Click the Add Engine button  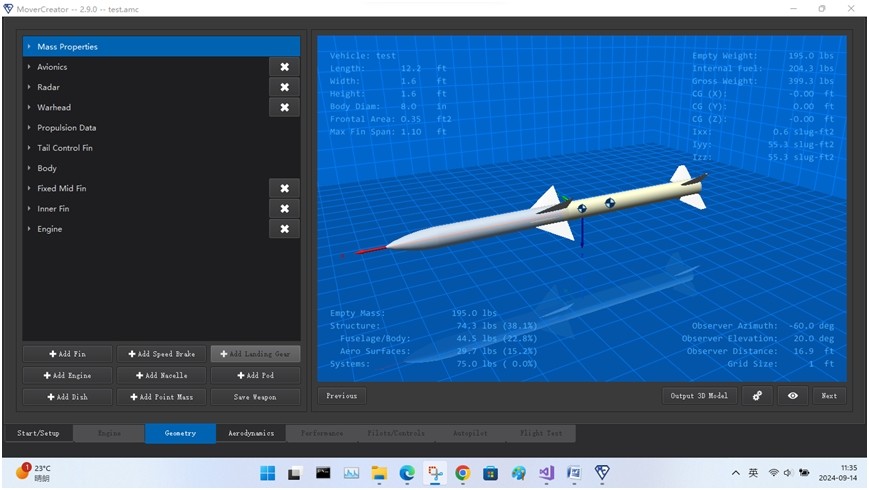click(x=68, y=375)
